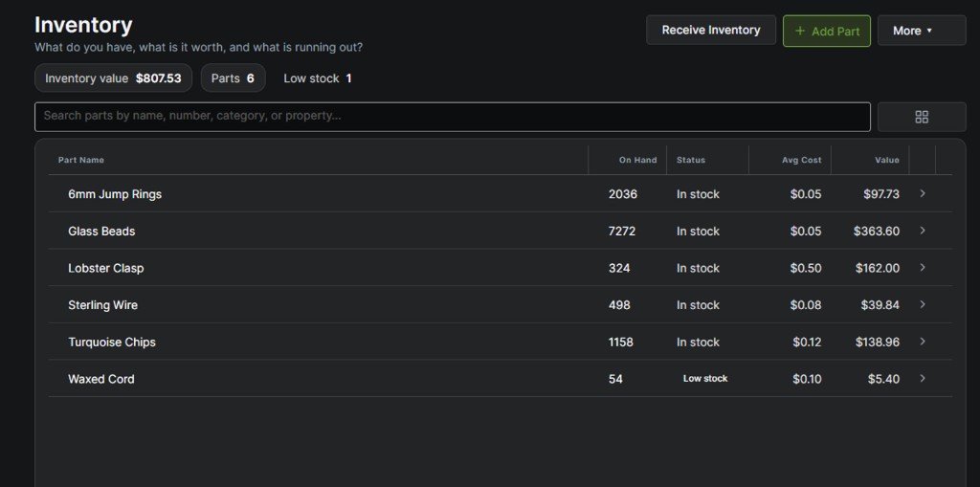Click the $138.96 value cell

pyautogui.click(x=878, y=342)
